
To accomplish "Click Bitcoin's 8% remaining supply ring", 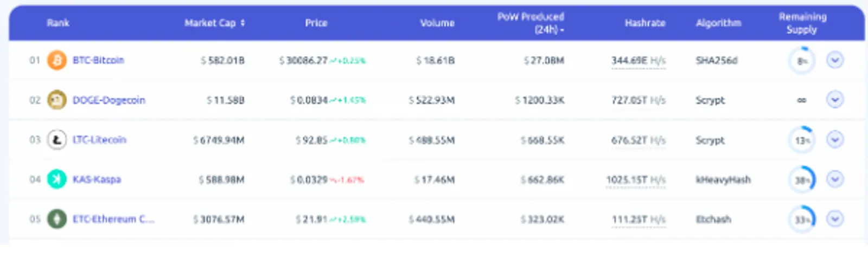I will coord(802,60).
